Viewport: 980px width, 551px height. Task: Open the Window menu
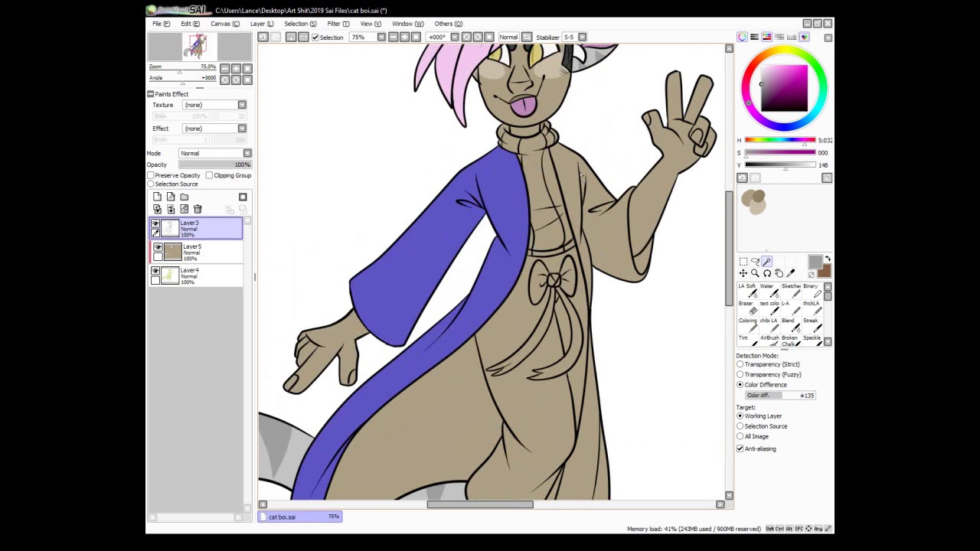tap(407, 24)
